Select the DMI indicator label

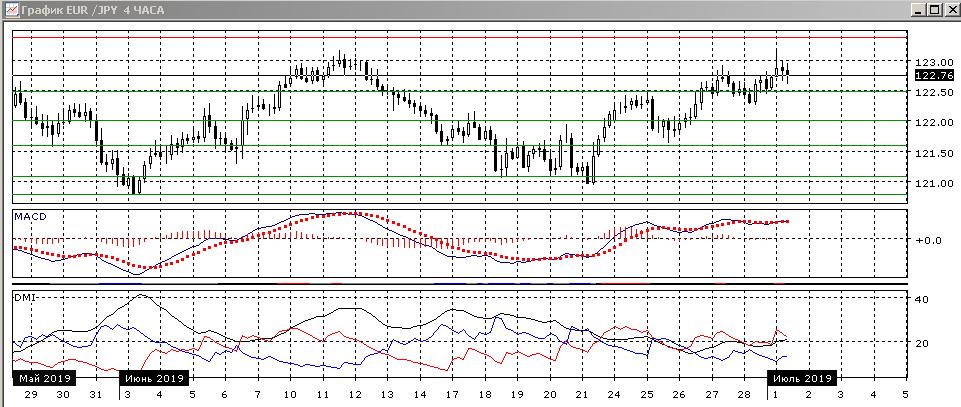pyautogui.click(x=25, y=297)
